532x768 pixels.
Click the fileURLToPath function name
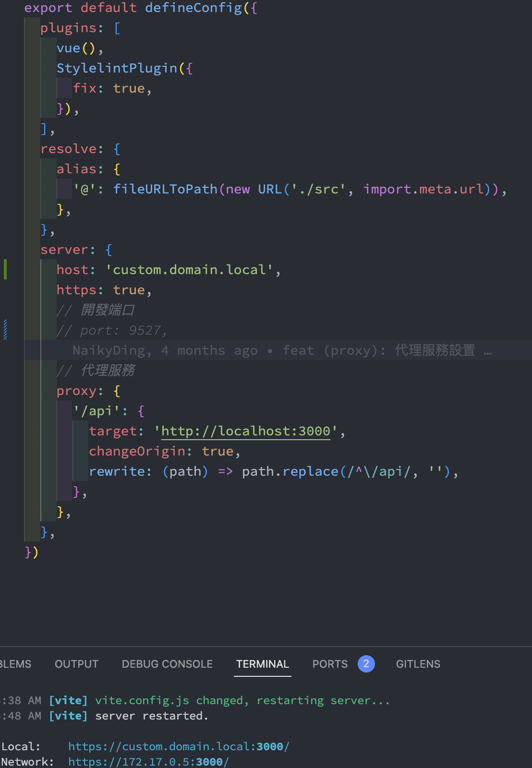pyautogui.click(x=165, y=189)
